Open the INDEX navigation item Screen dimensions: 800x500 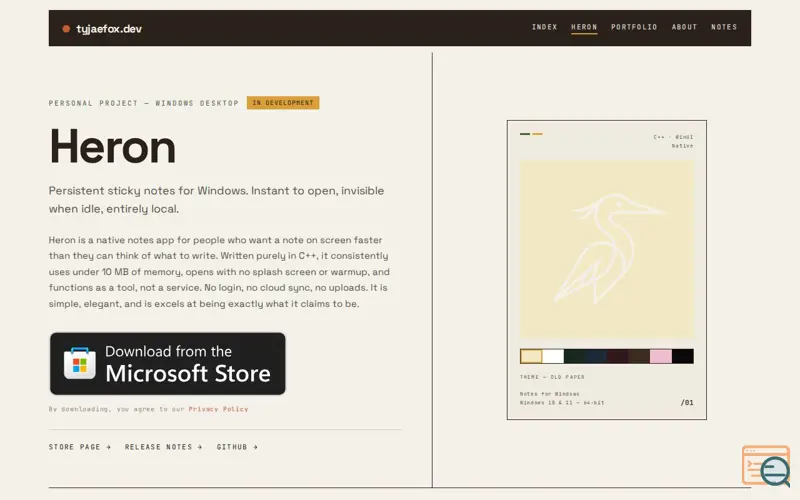click(544, 27)
